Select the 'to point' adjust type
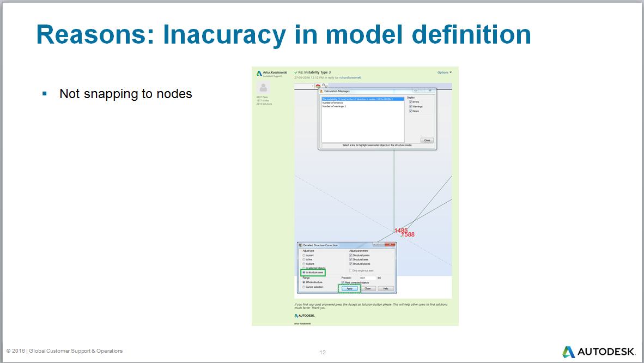The image size is (644, 363). 304,255
